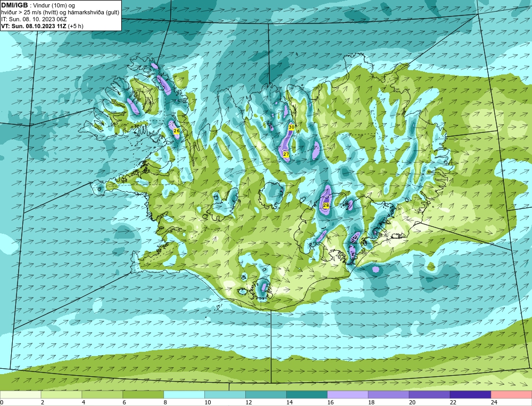
Task: Click the legend scale number 2
Action: point(43,402)
